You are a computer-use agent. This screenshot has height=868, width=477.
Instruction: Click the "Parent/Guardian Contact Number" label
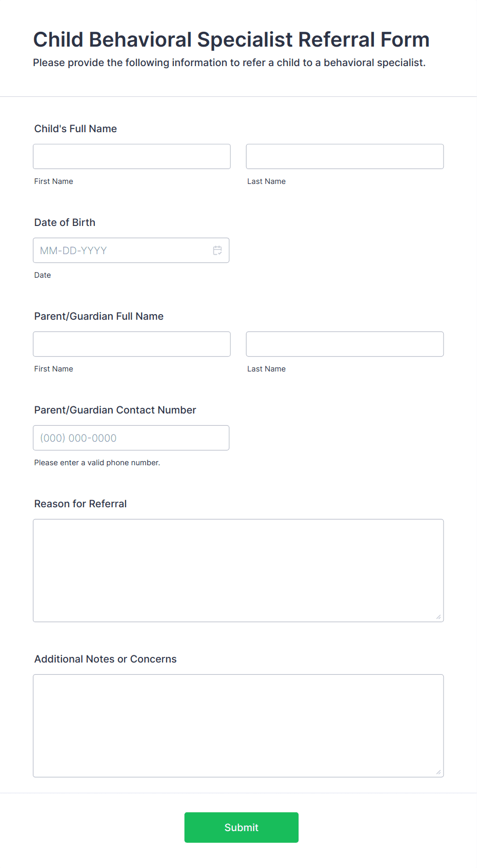115,410
